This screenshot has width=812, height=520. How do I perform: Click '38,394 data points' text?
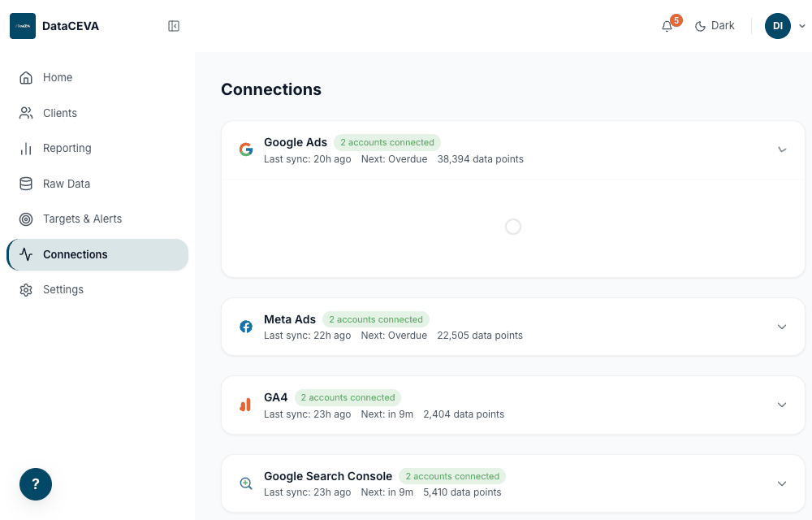tap(481, 159)
